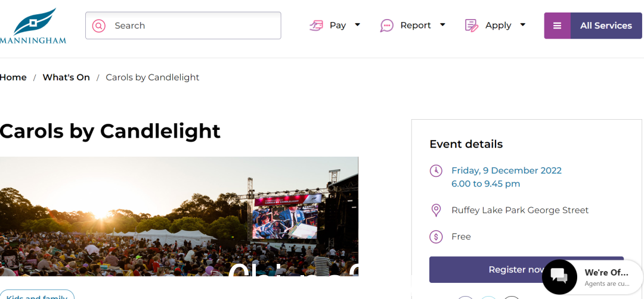Click the location pin icon
Image resolution: width=644 pixels, height=299 pixels.
[436, 210]
